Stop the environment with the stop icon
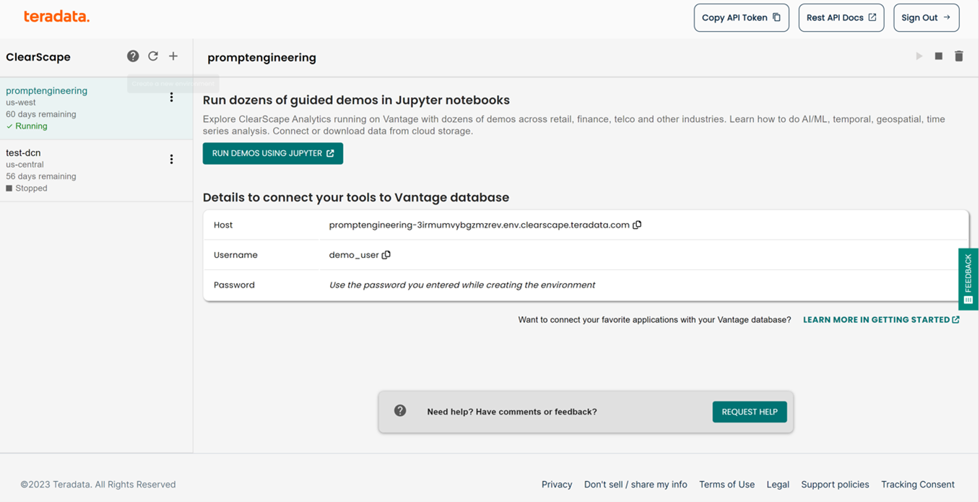This screenshot has width=980, height=502. pyautogui.click(x=938, y=56)
